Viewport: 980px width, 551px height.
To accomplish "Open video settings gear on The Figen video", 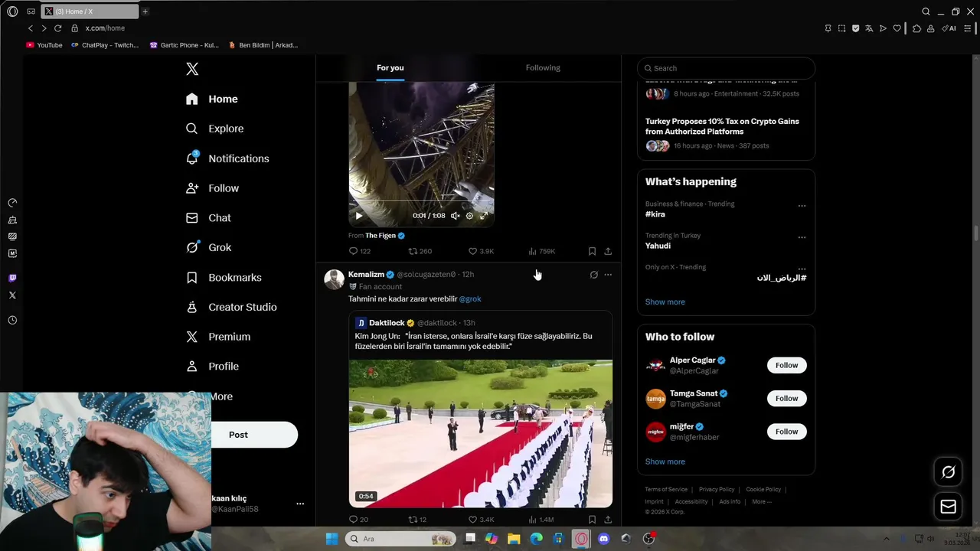I will click(469, 216).
